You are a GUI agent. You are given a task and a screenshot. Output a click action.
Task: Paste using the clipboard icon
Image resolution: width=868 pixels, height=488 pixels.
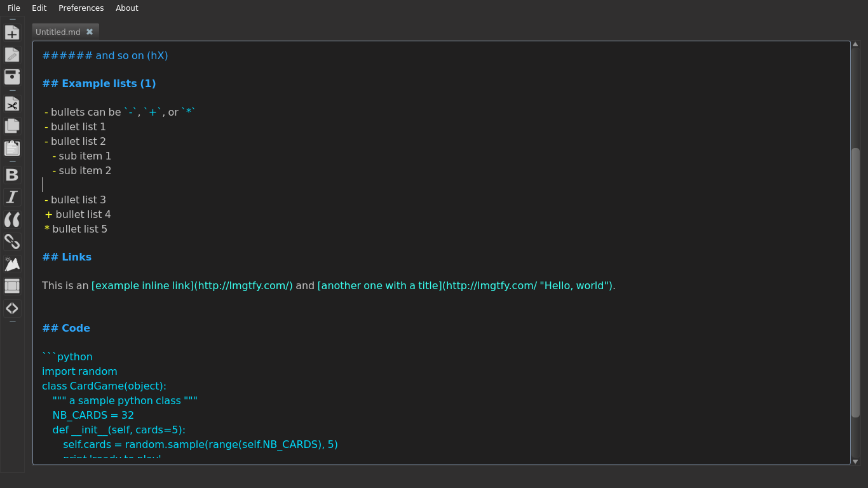pos(12,148)
